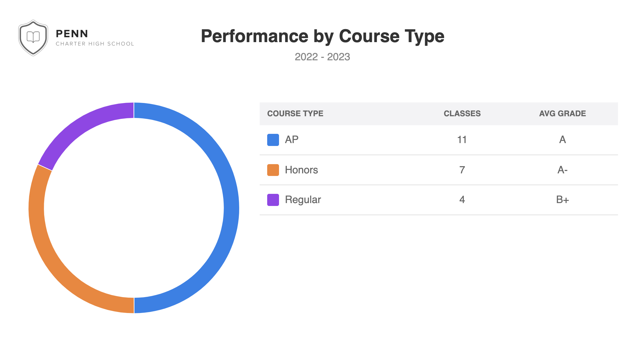This screenshot has height=360, width=644.
Task: Click the orange Honors legend swatch
Action: (273, 170)
